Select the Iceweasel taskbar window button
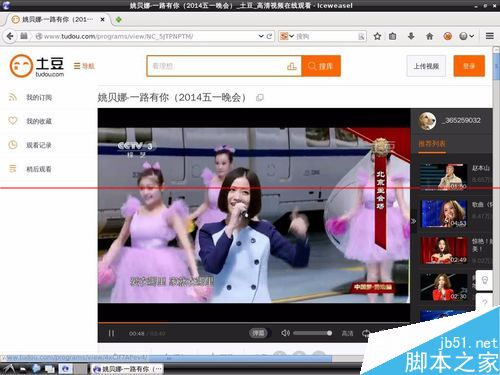Screen dimensions: 500x375 [127, 369]
